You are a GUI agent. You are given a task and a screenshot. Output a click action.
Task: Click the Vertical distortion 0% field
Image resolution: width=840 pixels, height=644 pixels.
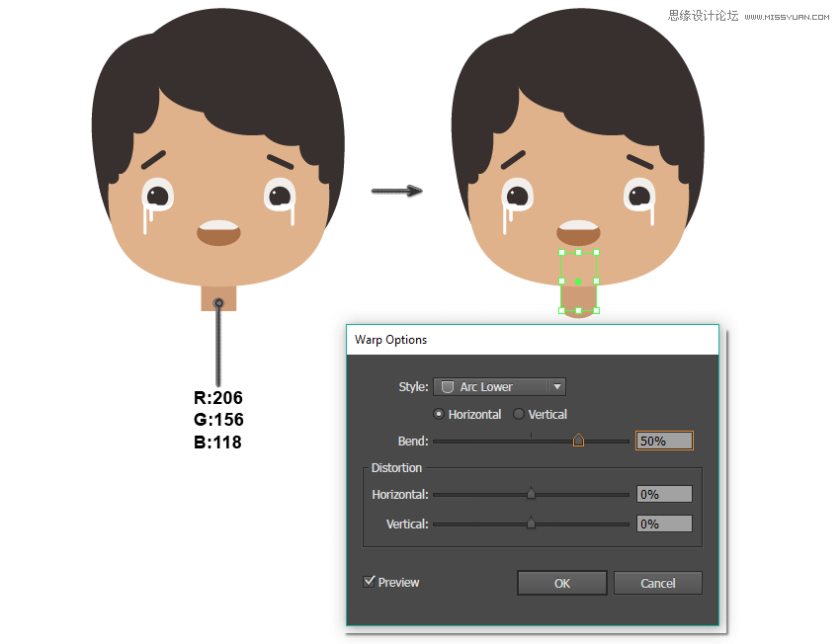[x=664, y=523]
